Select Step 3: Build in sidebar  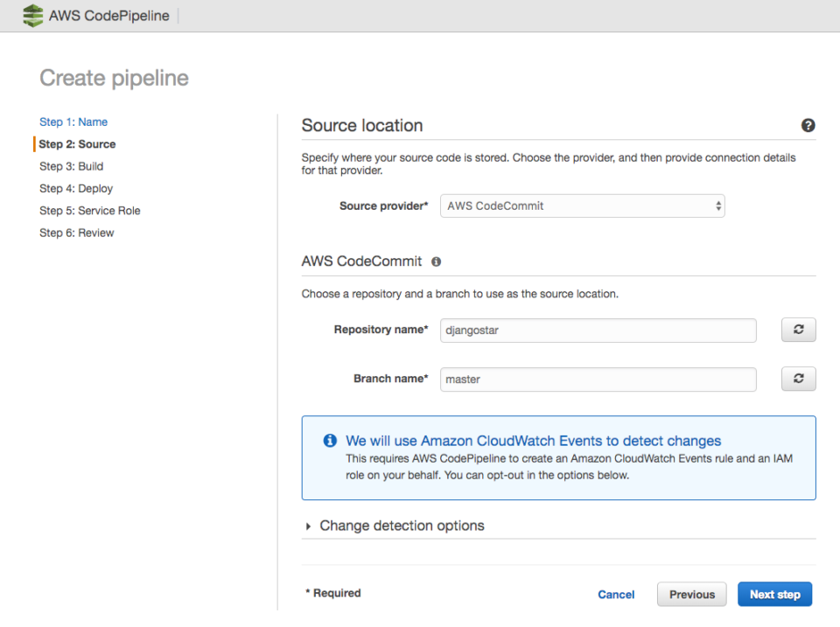click(71, 166)
